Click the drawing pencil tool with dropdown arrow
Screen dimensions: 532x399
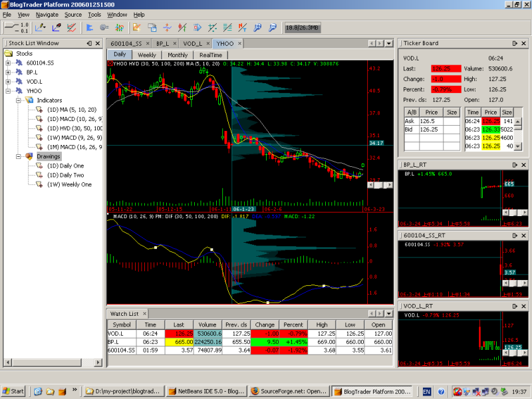(41, 27)
